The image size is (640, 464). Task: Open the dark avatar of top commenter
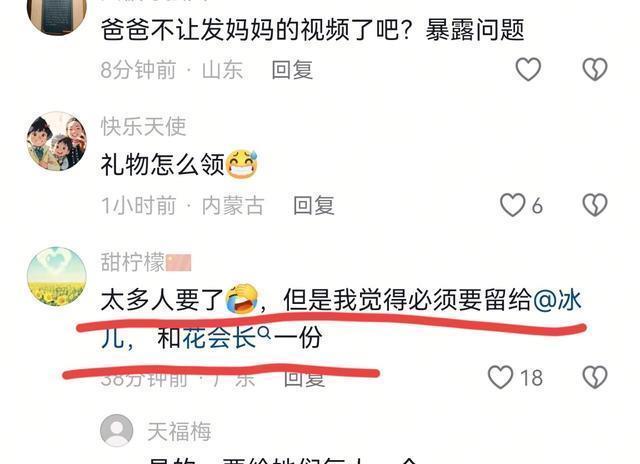click(57, 16)
